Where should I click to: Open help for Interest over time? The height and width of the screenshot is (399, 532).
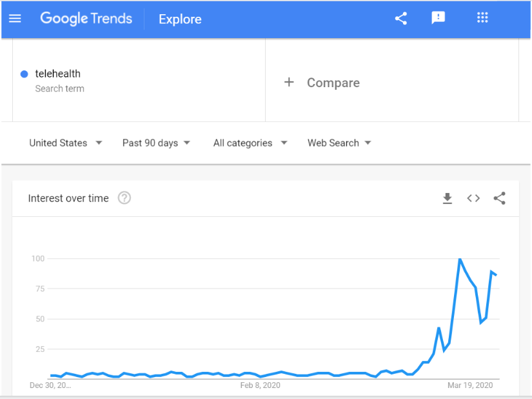tap(124, 198)
